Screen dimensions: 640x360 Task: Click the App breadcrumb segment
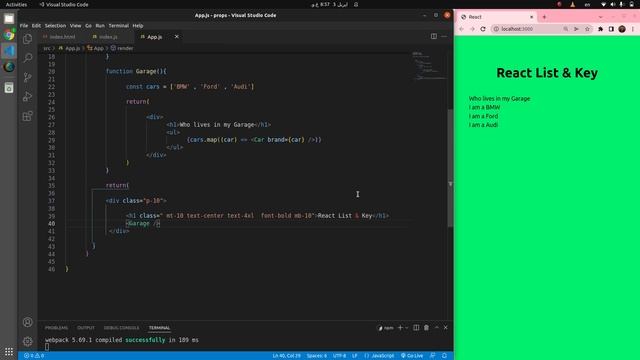pos(96,48)
